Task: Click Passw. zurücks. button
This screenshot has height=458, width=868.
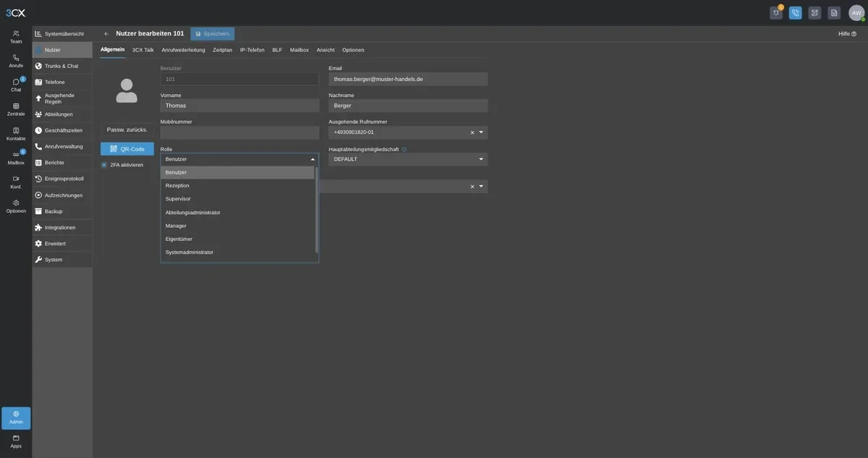Action: pos(127,130)
